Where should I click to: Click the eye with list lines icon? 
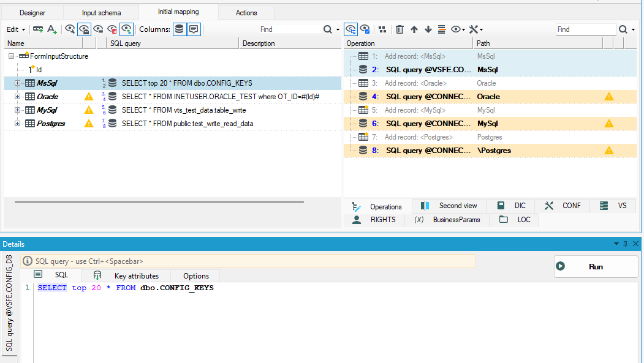tap(98, 29)
